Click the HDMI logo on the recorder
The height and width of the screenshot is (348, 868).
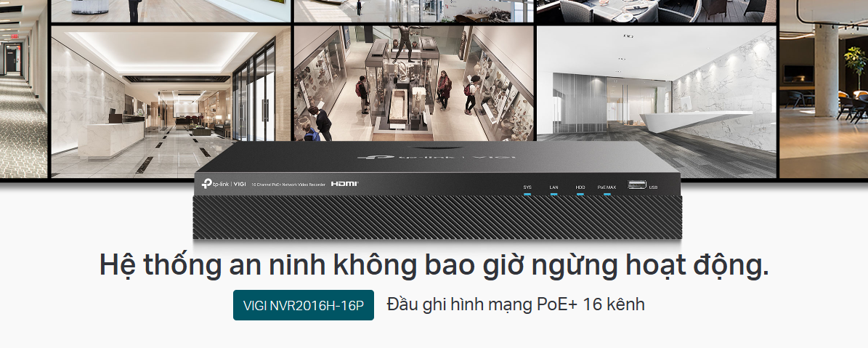(345, 183)
